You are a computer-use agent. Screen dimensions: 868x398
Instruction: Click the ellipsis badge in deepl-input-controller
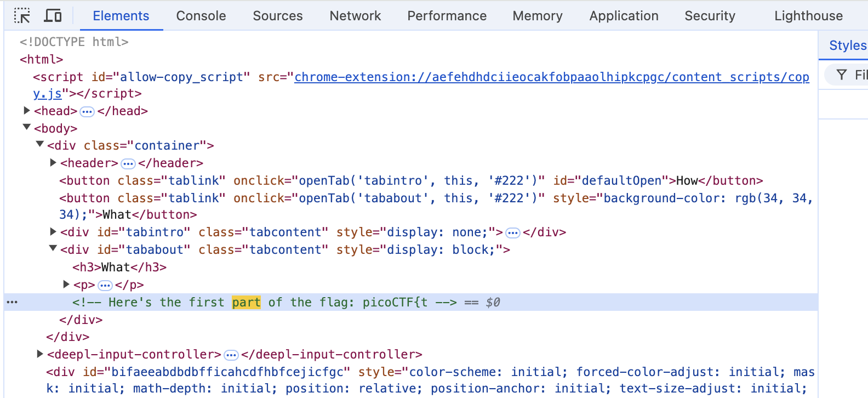(231, 355)
